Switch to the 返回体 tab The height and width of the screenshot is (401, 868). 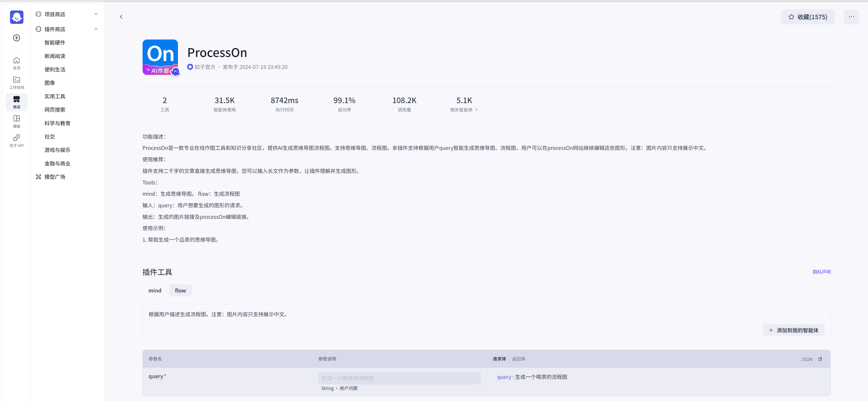coord(518,359)
